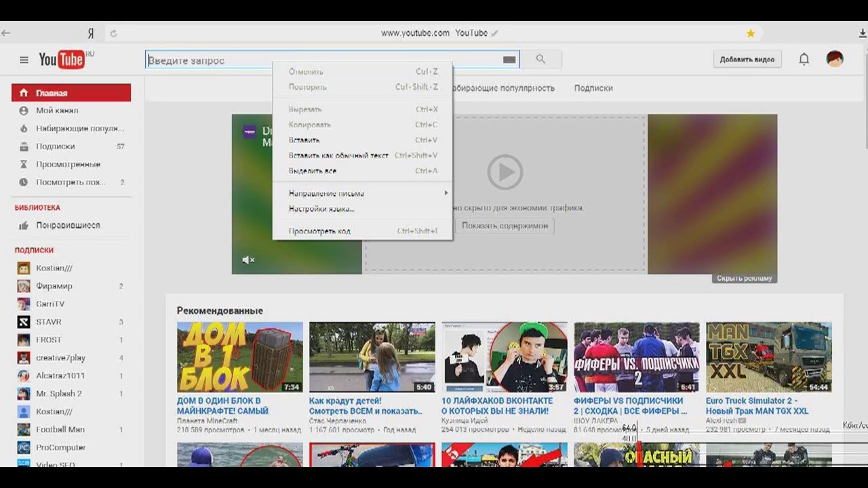This screenshot has height=488, width=868.
Task: Open 10 лайфхаков ВКонтакте video thumbnail
Action: tap(505, 357)
